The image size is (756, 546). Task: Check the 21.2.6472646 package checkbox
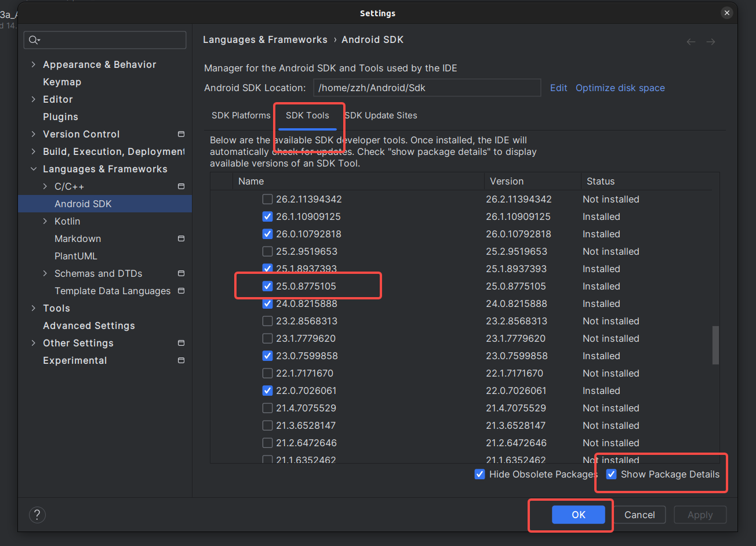(267, 443)
